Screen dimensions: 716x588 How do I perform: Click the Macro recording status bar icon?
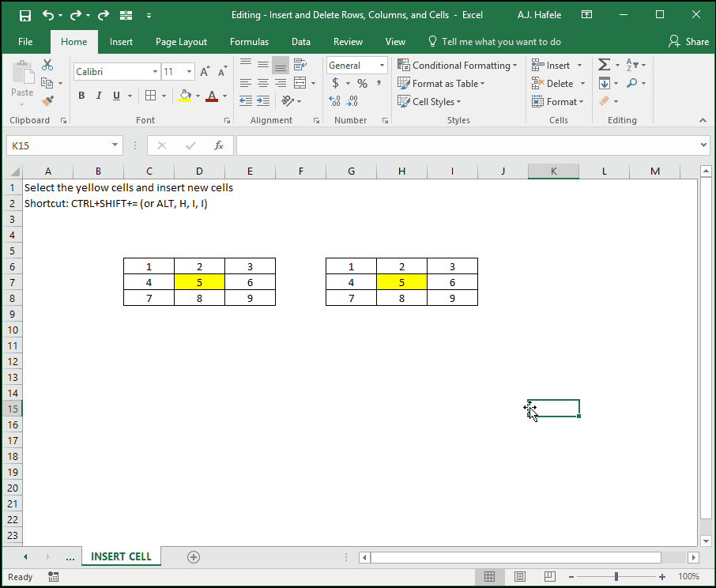(54, 577)
